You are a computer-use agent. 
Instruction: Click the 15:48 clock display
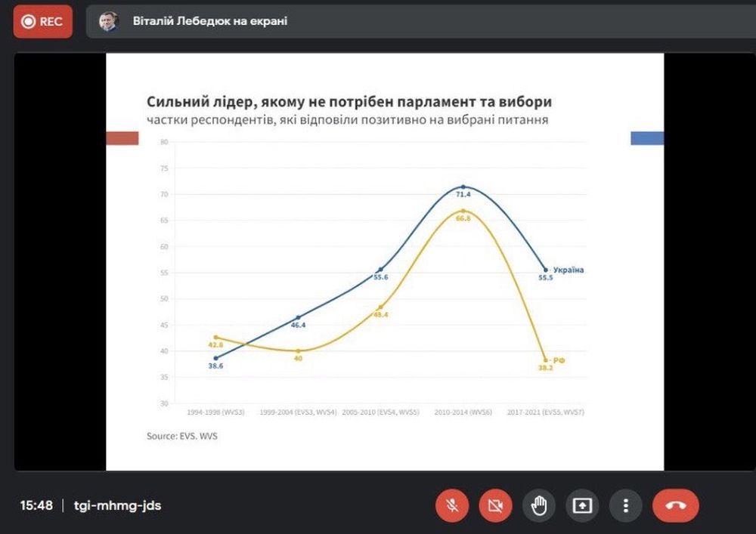[x=36, y=505]
